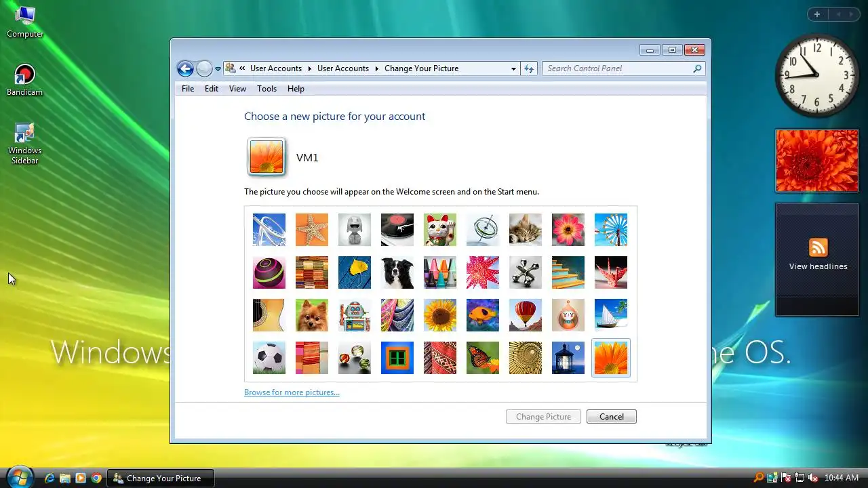Open the View menu
Viewport: 868px width, 488px height.
(237, 89)
